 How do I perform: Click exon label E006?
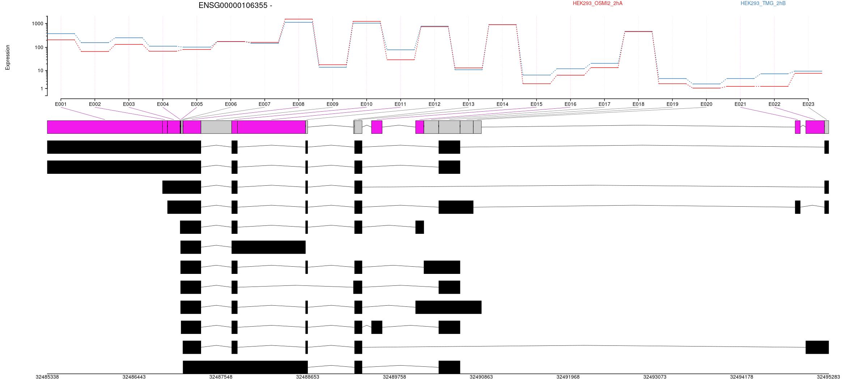coord(231,104)
